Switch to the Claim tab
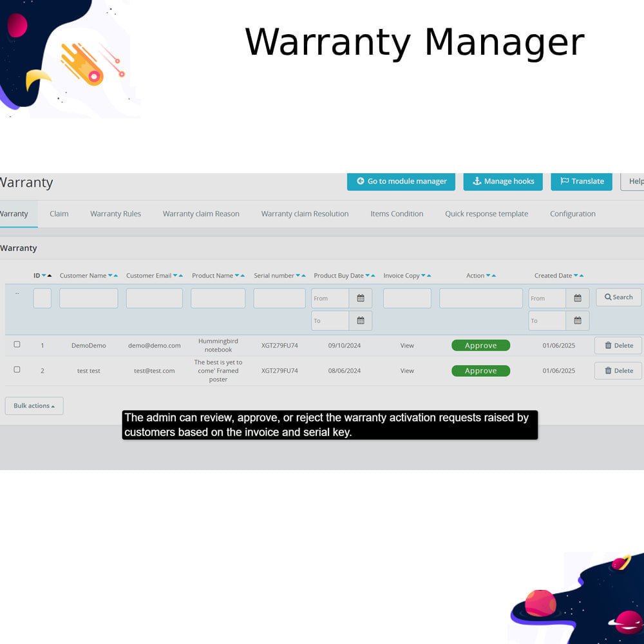 [59, 214]
